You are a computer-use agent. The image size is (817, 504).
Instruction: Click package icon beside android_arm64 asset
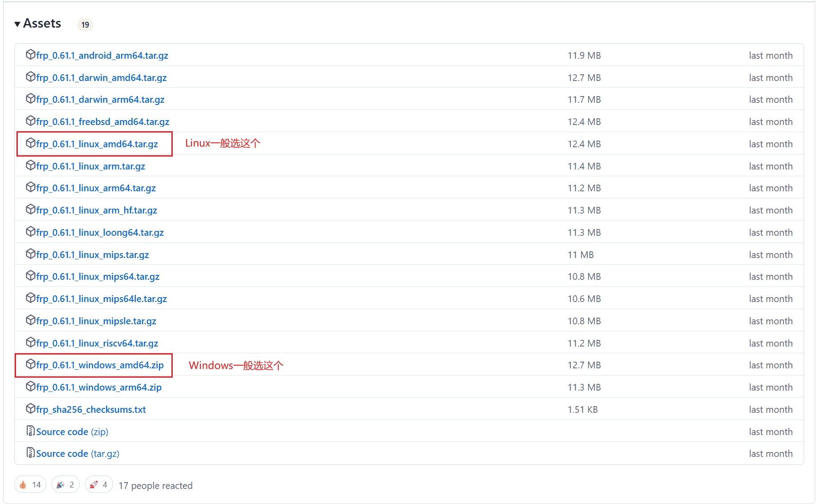coord(30,54)
